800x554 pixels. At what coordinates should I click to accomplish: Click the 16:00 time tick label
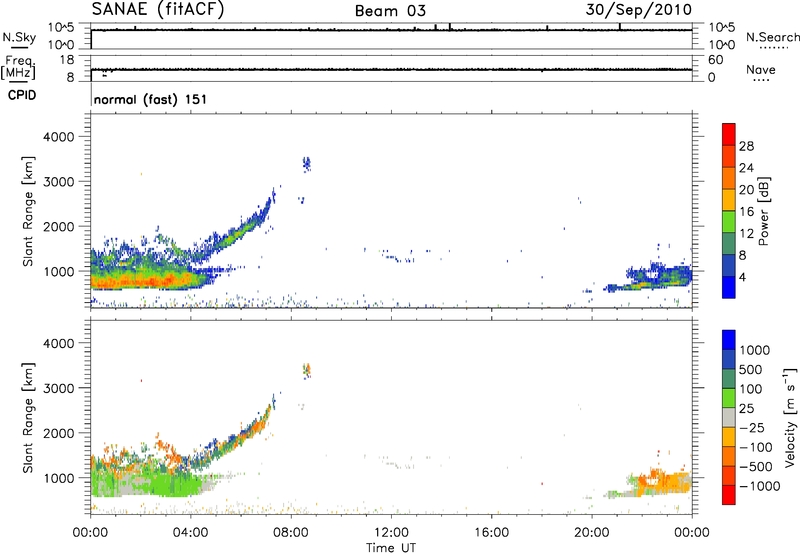491,533
